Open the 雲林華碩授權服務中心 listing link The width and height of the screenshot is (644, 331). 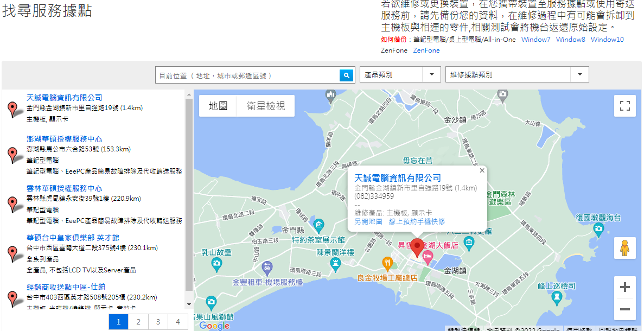[64, 188]
